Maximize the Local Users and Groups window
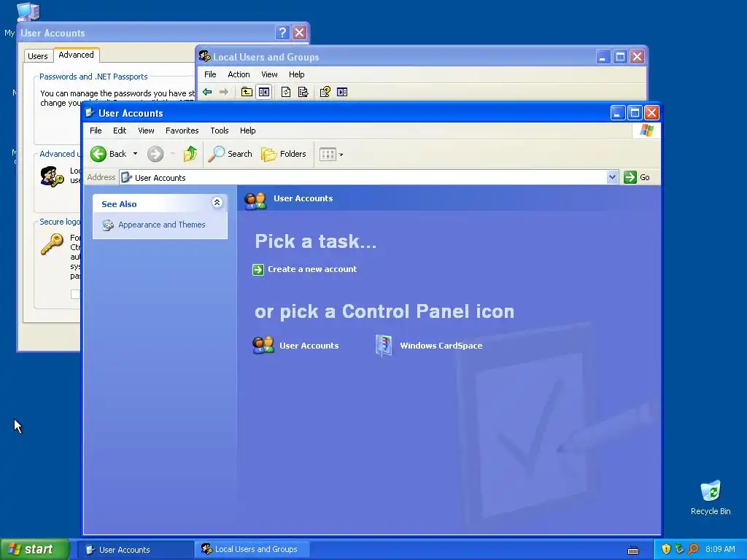Image resolution: width=747 pixels, height=560 pixels. point(620,57)
